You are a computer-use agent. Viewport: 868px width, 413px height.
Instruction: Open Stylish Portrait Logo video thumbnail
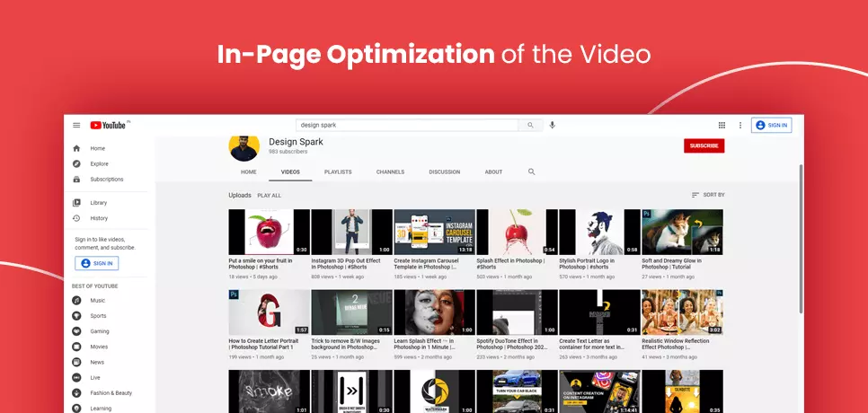click(x=599, y=232)
